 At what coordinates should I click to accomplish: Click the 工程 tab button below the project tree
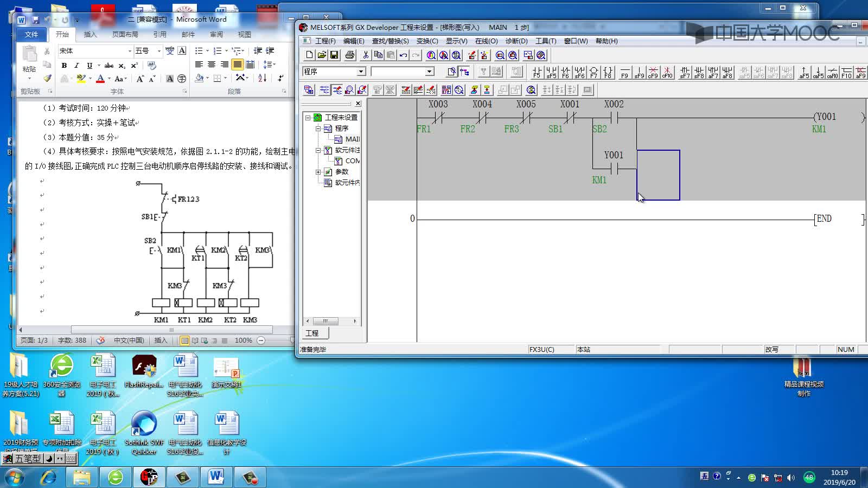(x=312, y=333)
